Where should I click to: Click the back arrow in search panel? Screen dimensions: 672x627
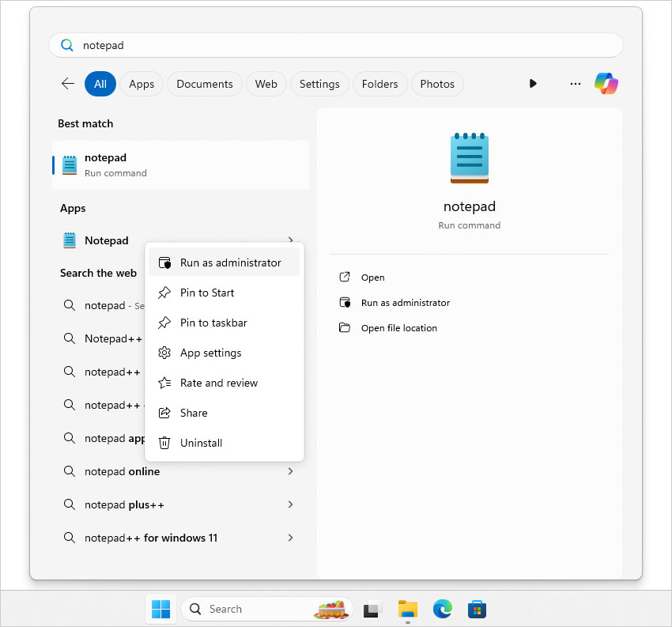pos(68,84)
